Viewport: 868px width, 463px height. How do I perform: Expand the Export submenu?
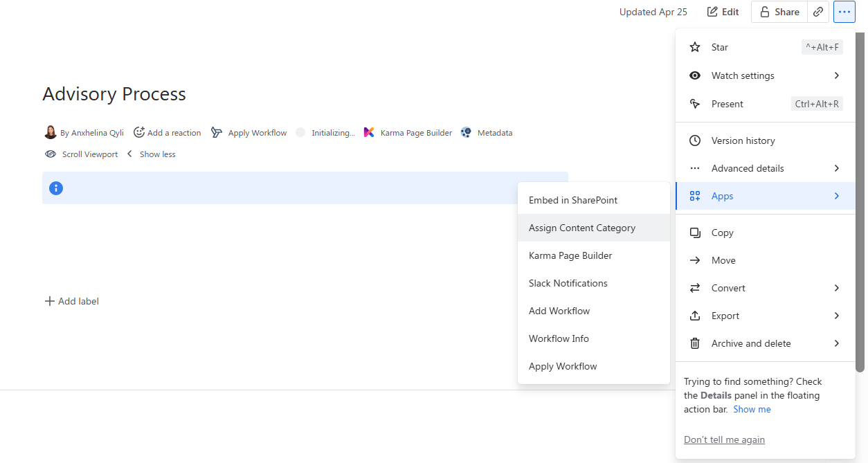pyautogui.click(x=725, y=316)
